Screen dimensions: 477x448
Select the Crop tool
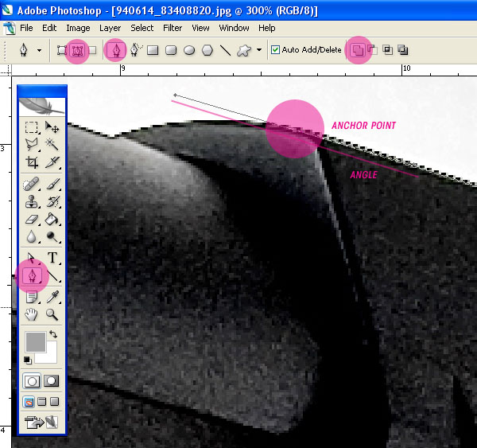point(31,162)
